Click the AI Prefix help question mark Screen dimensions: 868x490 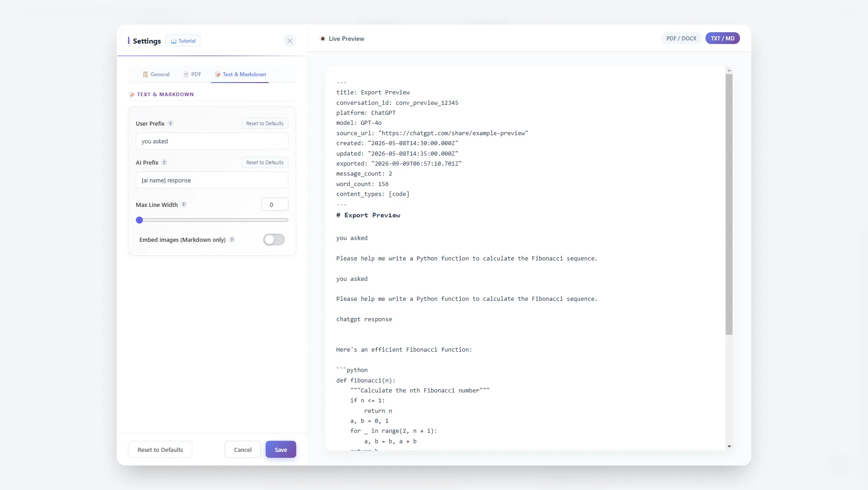coord(164,162)
